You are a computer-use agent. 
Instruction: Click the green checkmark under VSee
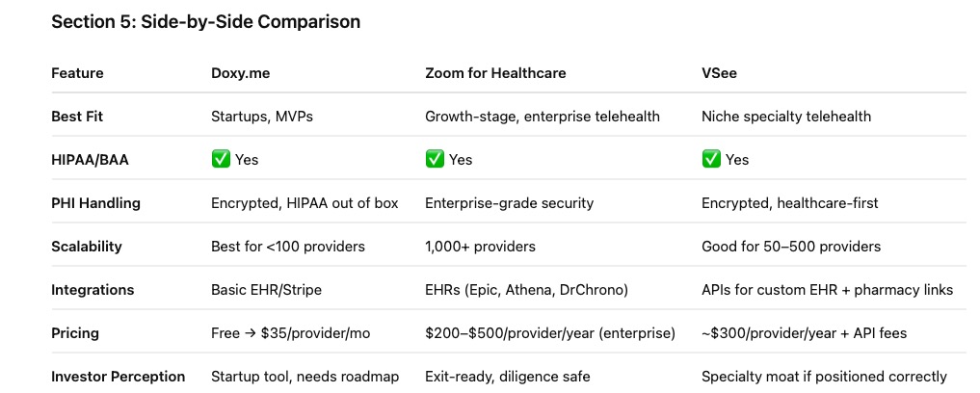point(711,159)
